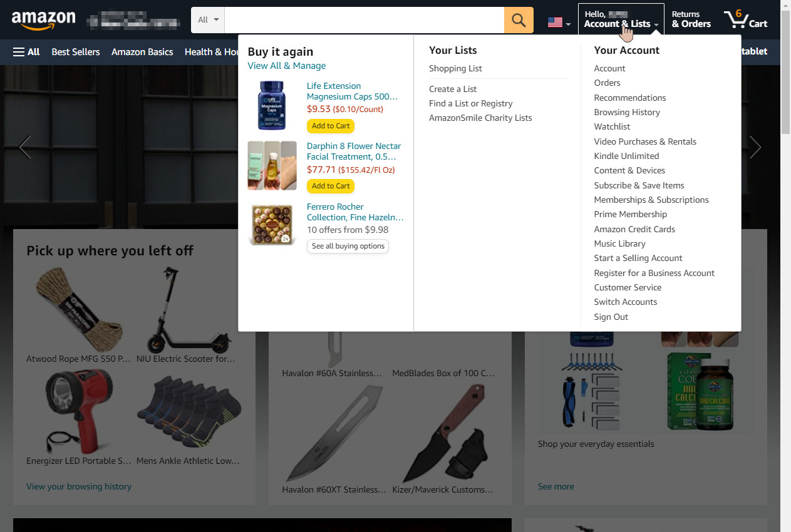Open the Ferrero Rocher product image

coord(272,224)
